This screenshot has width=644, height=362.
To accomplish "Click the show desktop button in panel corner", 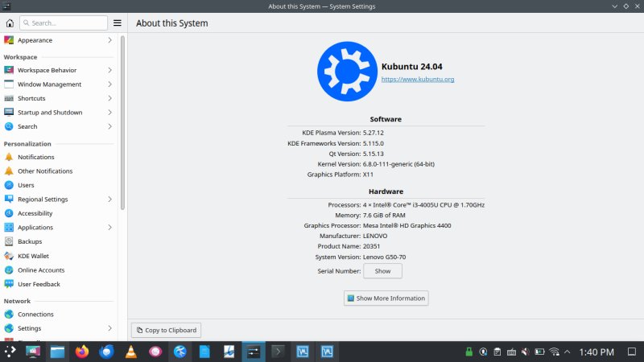I will coord(632,352).
